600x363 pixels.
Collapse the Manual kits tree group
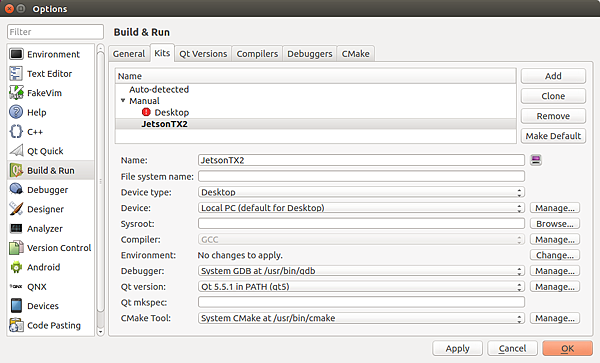click(123, 101)
